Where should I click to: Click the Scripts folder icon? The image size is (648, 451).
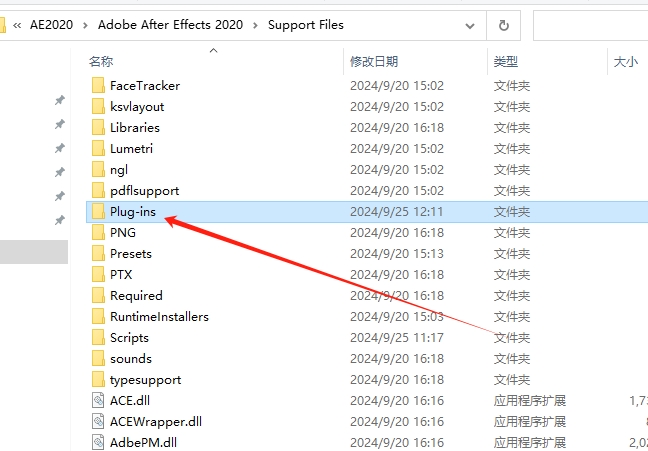(98, 338)
